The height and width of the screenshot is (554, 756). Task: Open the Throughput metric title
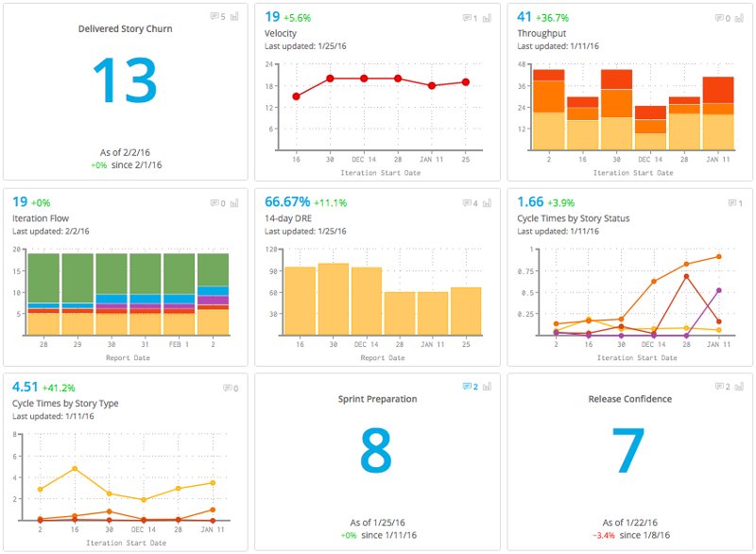click(x=541, y=33)
